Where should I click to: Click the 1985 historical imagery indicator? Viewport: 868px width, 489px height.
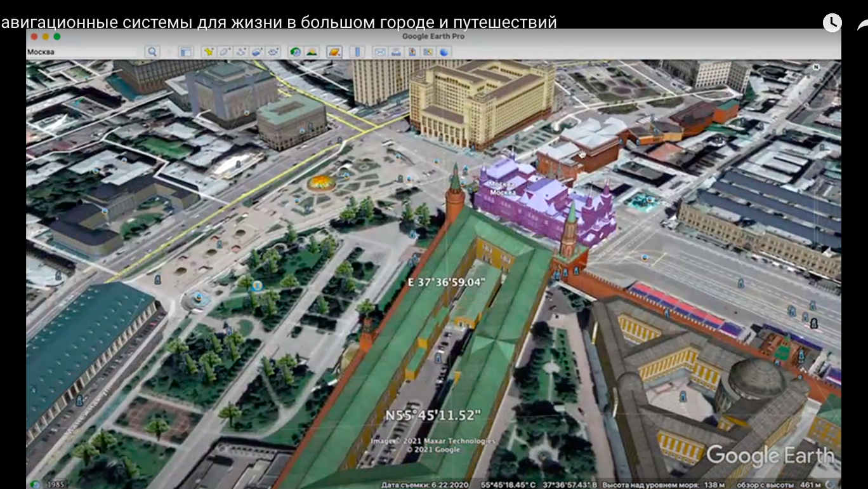56,485
